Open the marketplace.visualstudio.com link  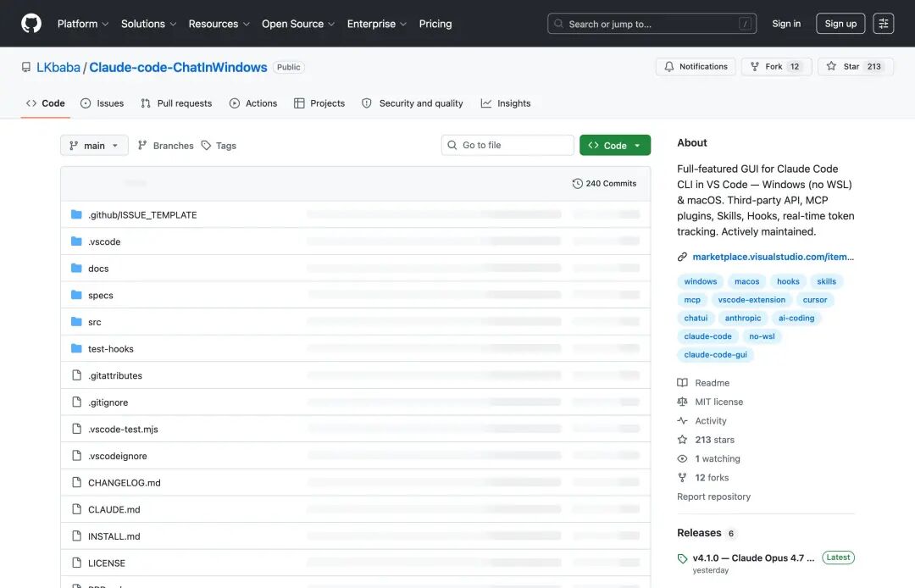pos(774,257)
